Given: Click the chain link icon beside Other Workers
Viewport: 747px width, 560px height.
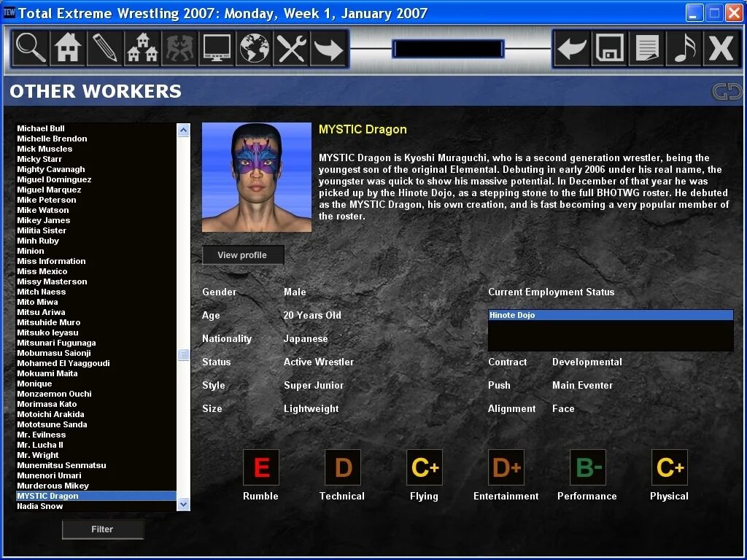Looking at the screenshot, I should pyautogui.click(x=727, y=91).
